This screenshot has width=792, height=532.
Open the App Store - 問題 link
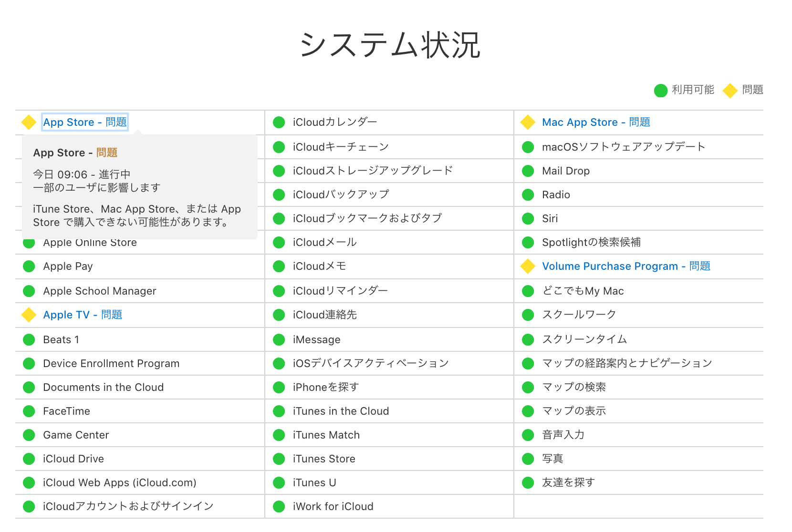click(x=85, y=123)
